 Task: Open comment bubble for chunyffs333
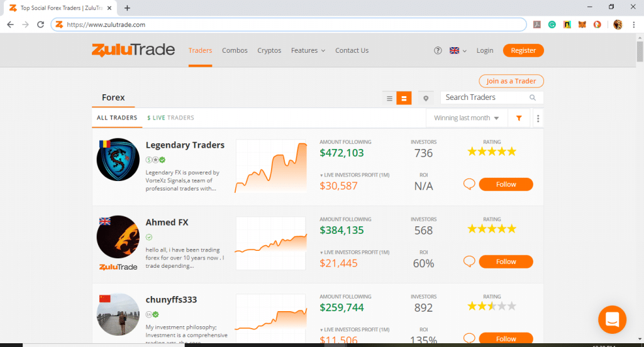(469, 338)
